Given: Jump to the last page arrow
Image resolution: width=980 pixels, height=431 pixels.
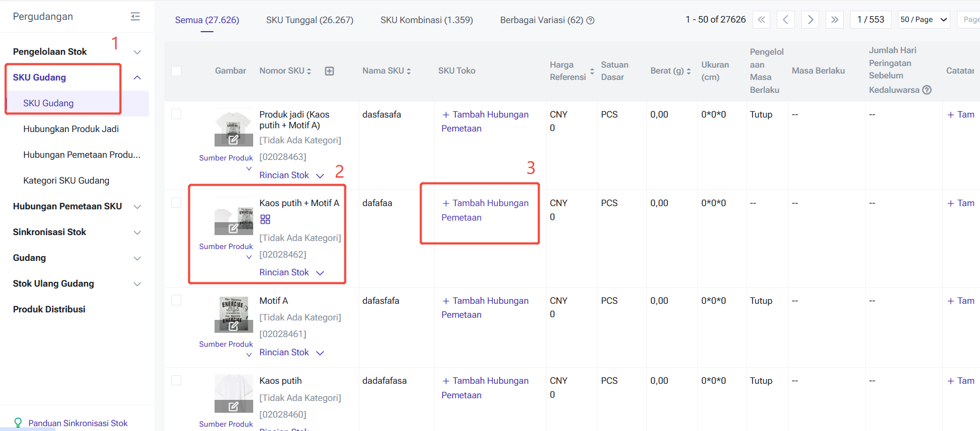Looking at the screenshot, I should click(x=834, y=20).
